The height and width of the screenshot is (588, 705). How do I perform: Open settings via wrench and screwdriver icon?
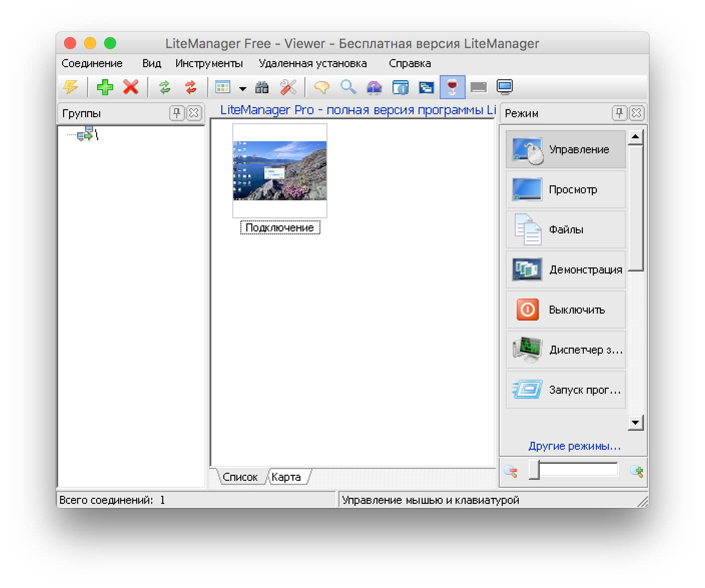[288, 87]
